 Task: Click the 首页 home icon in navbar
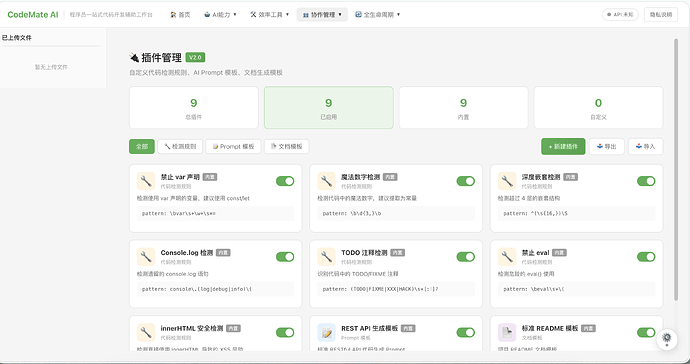(x=173, y=15)
